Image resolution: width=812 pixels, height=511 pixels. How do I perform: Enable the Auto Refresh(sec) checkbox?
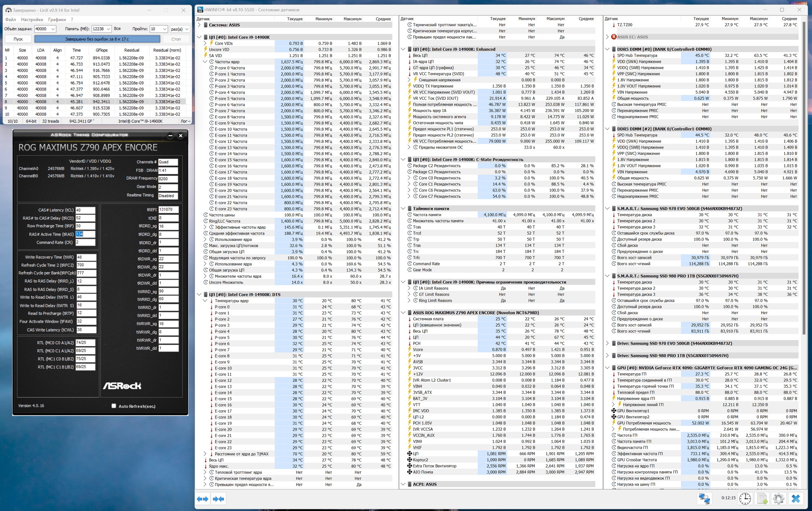(x=114, y=406)
